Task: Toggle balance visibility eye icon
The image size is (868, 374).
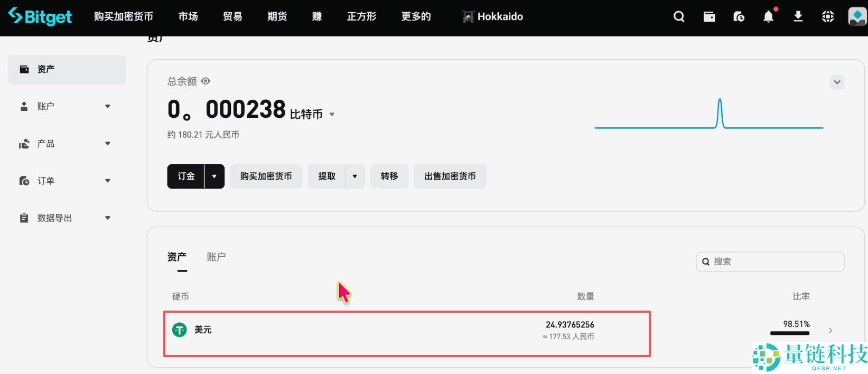Action: coord(206,81)
